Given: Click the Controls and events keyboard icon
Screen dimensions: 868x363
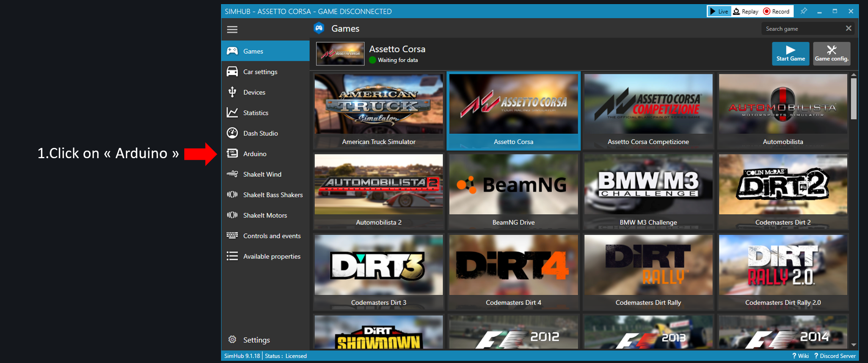Looking at the screenshot, I should coord(232,236).
